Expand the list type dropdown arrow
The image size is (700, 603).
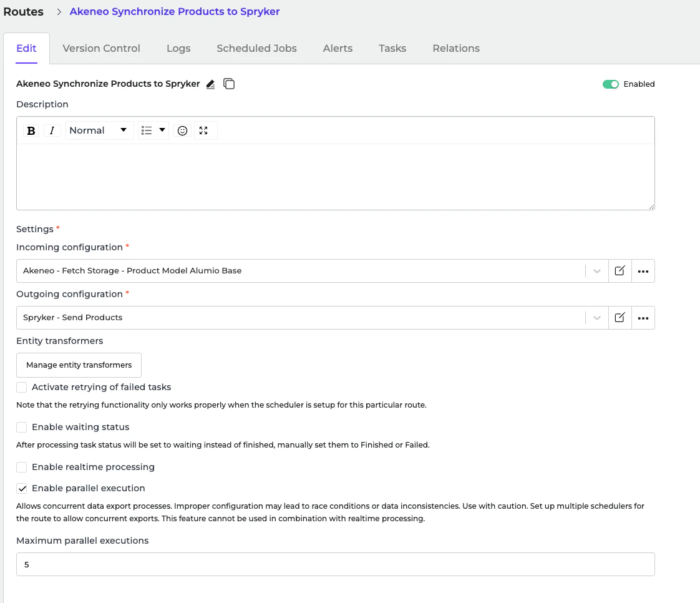162,130
